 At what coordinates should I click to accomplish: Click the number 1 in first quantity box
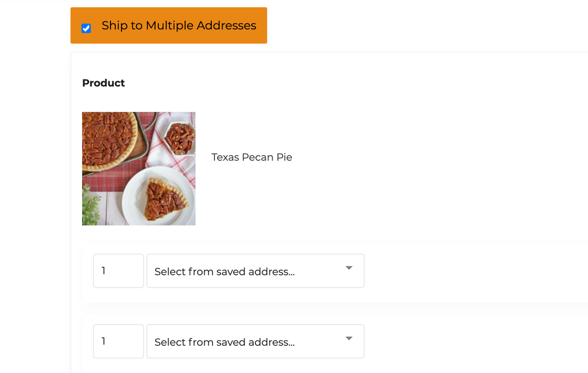103,271
